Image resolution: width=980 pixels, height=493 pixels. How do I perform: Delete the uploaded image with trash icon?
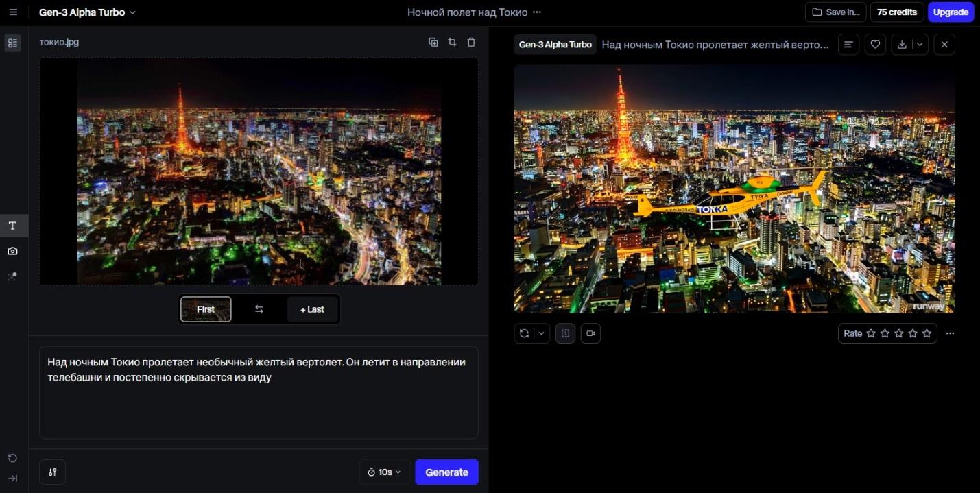tap(471, 43)
